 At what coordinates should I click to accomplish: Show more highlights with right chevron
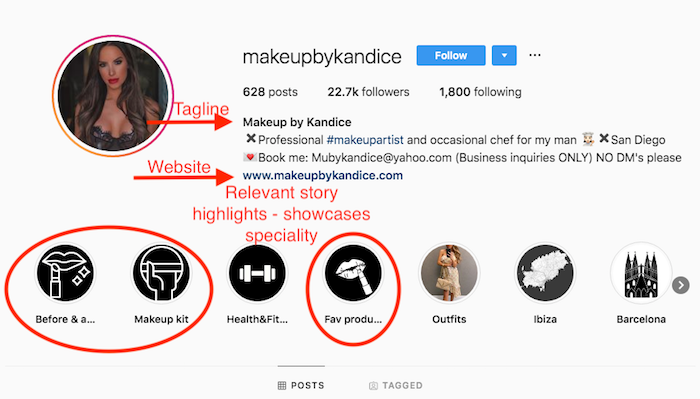tap(681, 285)
